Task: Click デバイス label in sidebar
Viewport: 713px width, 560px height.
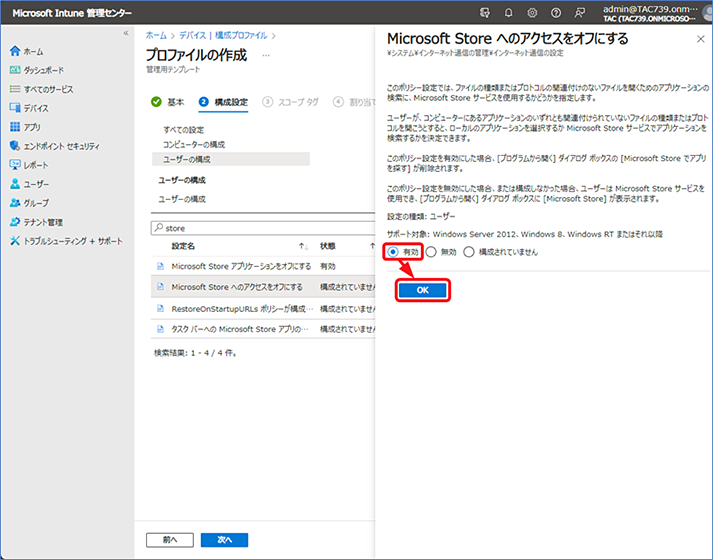Action: click(36, 108)
